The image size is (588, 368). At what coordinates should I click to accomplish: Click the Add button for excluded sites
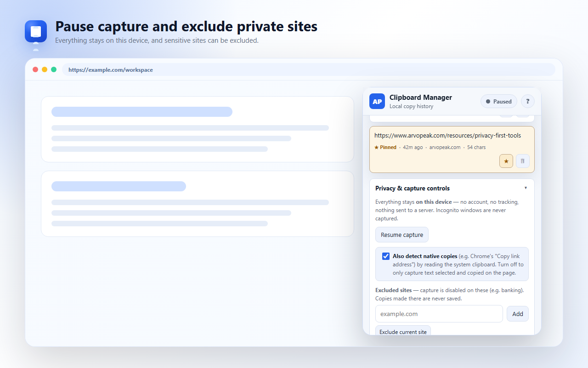tap(518, 314)
